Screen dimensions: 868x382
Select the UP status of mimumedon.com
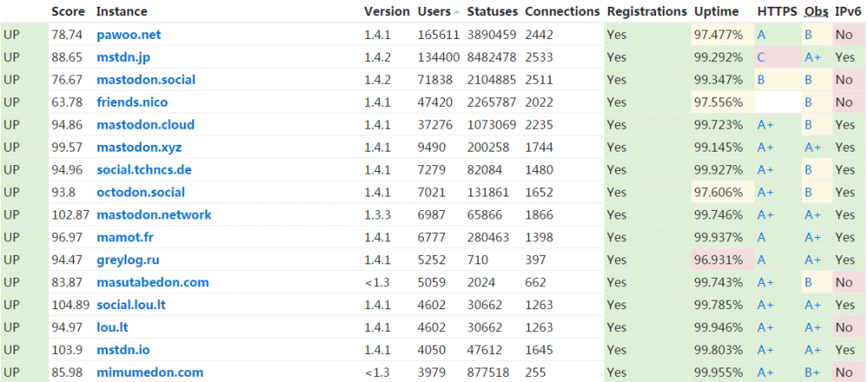pos(12,373)
